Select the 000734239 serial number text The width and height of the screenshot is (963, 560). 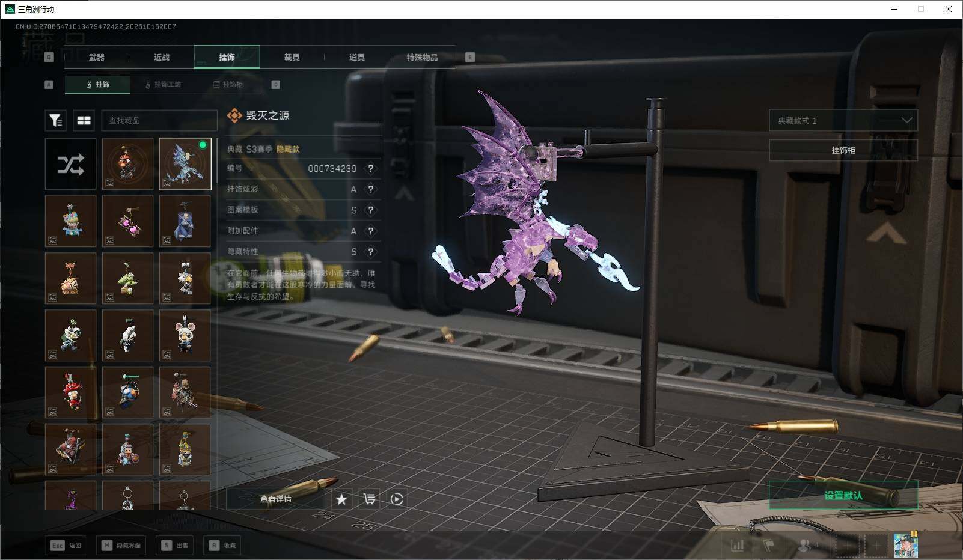click(x=332, y=169)
